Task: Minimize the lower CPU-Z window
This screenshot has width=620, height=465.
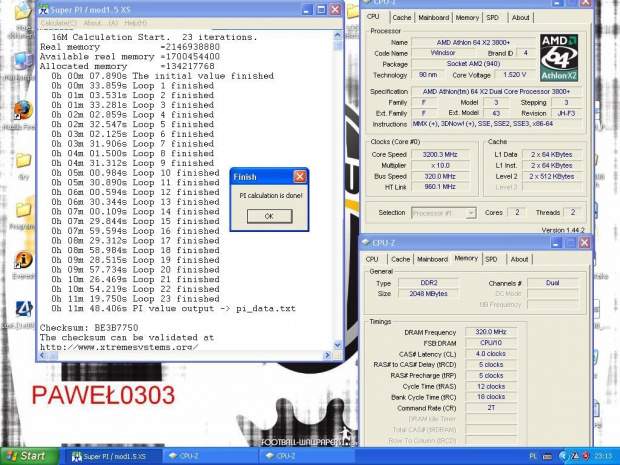Action: pyautogui.click(x=556, y=242)
